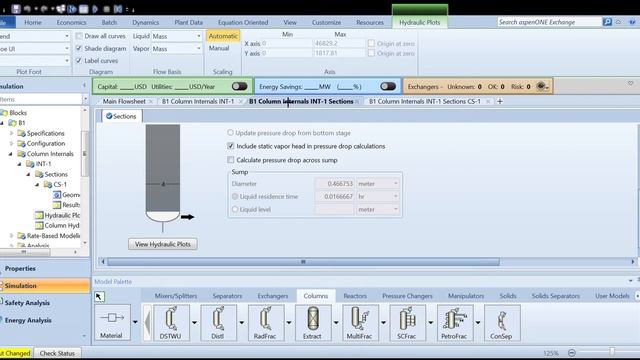Select the Extract column model icon
The image size is (640, 360).
point(313,322)
